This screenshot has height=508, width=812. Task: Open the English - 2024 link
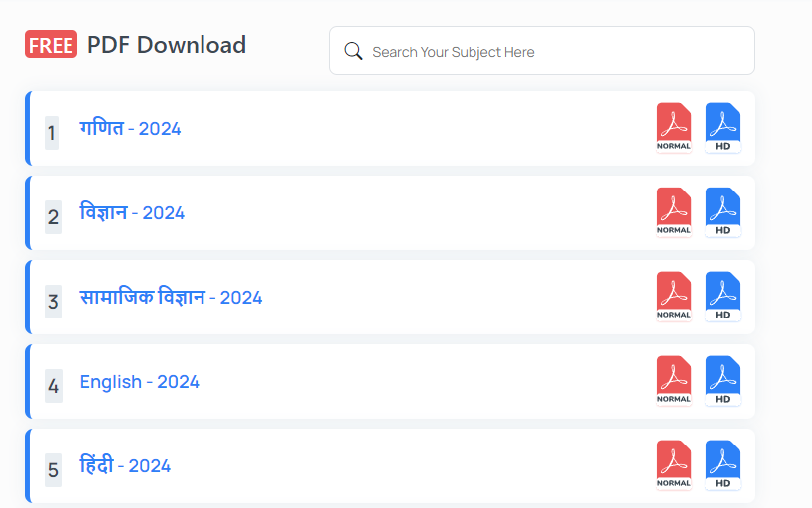140,382
